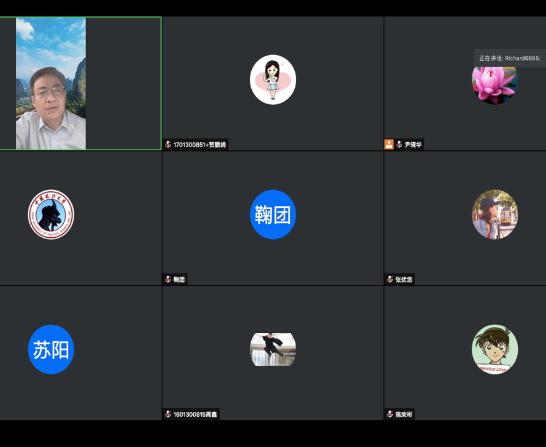Viewport: 546px width, 447px height.
Task: Select the Conan anime character avatar
Action: (495, 349)
